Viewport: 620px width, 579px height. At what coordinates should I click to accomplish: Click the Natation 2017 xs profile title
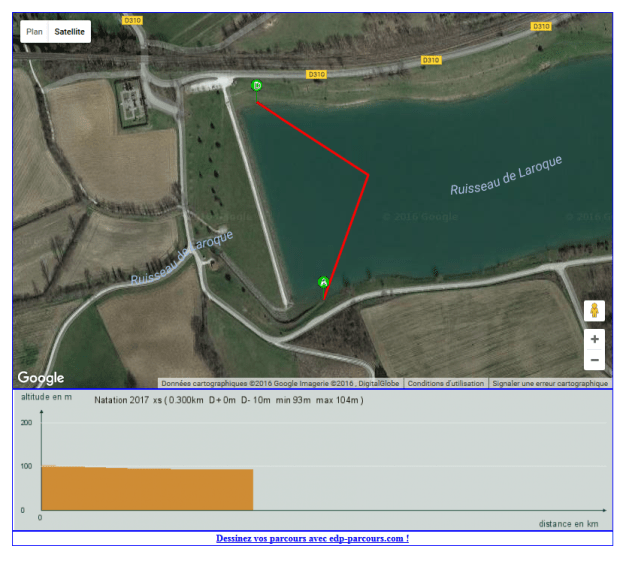[x=229, y=400]
